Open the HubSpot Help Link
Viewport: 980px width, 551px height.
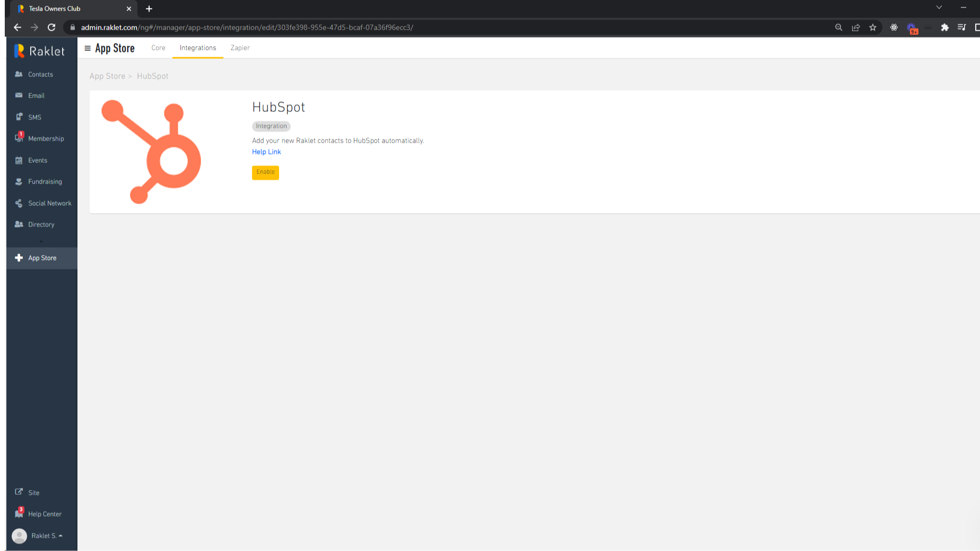pyautogui.click(x=266, y=152)
